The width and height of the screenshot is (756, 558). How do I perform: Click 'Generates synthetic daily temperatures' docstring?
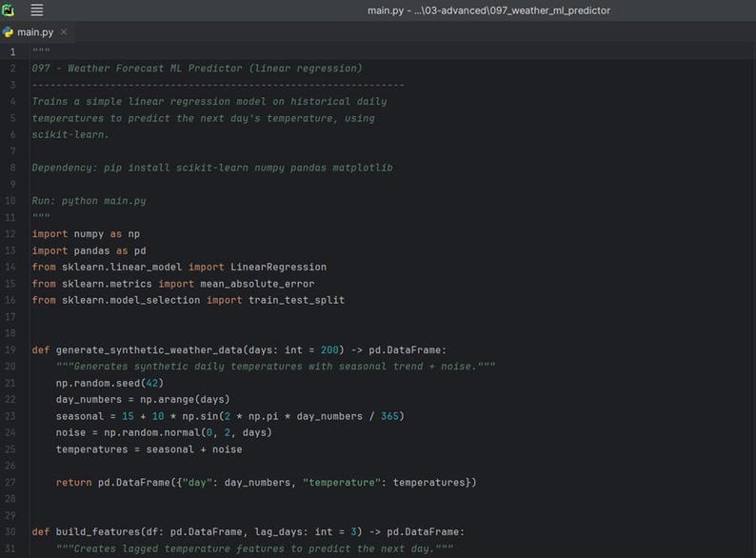click(x=275, y=367)
